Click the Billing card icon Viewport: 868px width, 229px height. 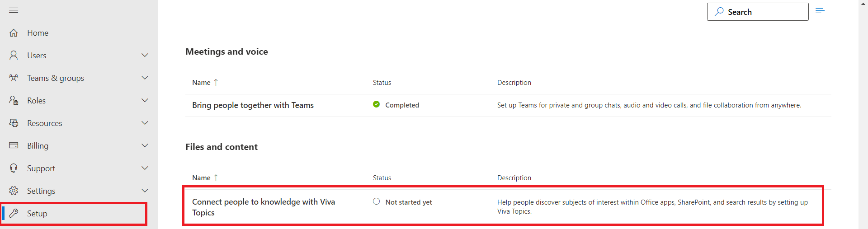point(14,145)
